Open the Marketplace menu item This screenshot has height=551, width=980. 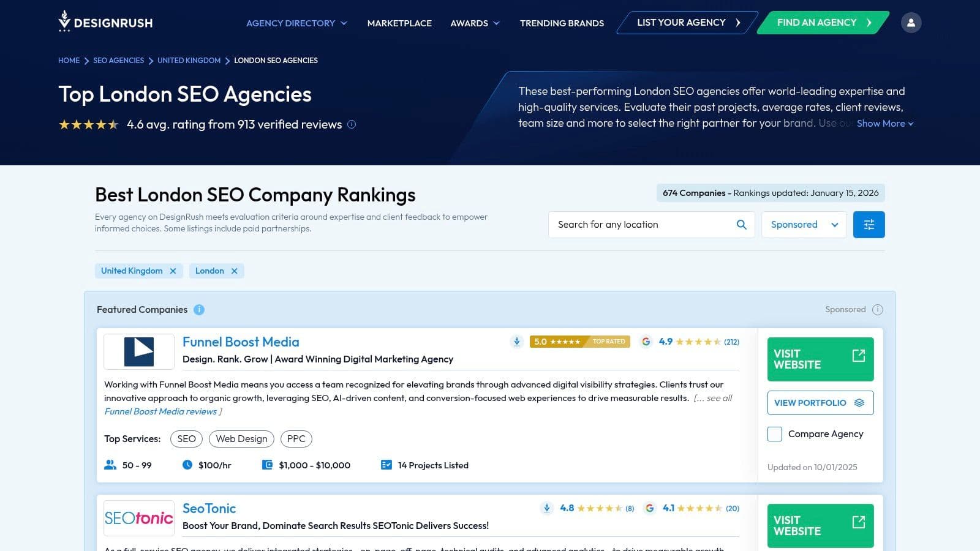(x=399, y=23)
